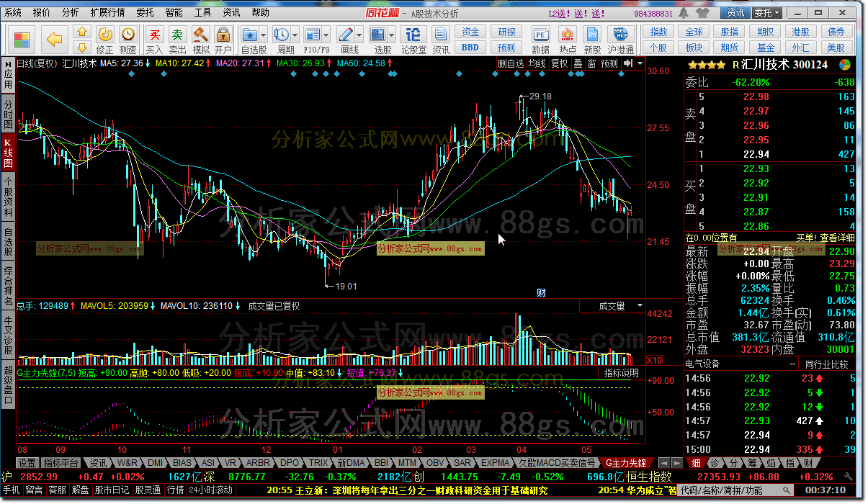
Task: Select the EXPMA indicator tab
Action: 496,462
